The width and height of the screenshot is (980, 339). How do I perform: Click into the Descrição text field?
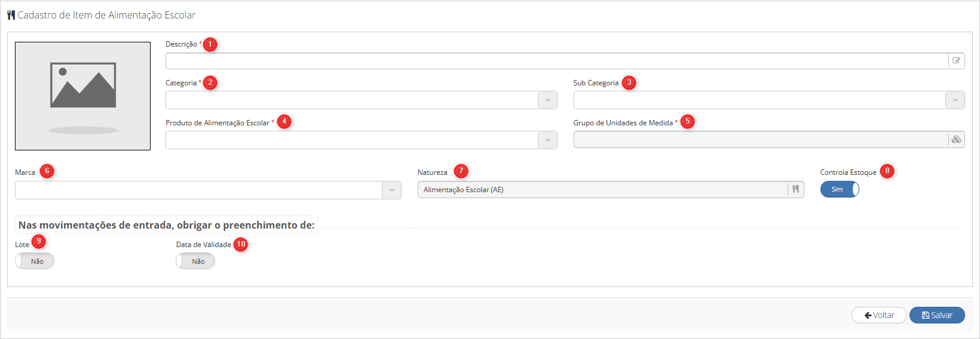(x=557, y=61)
